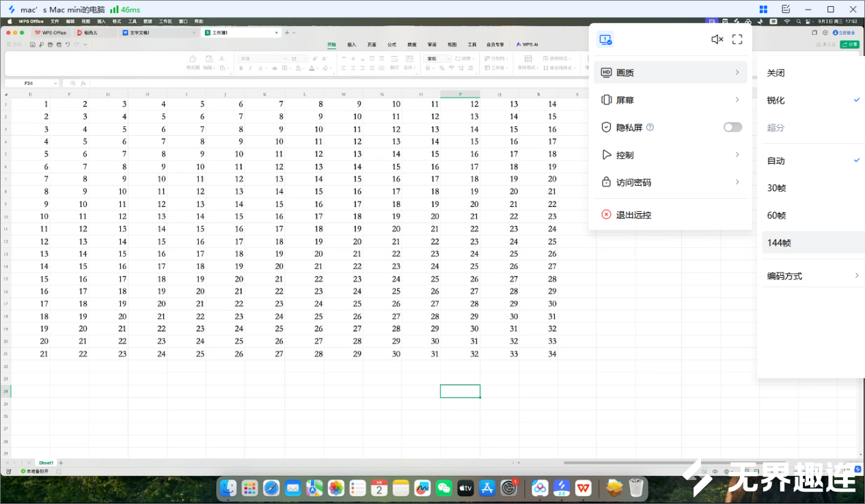
Task: Open the 数据 ribbon tab
Action: 412,44
